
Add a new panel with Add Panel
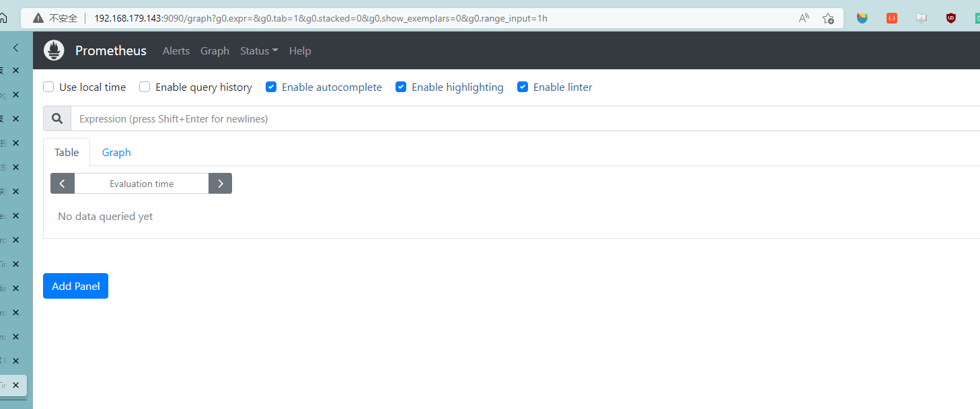click(x=75, y=286)
